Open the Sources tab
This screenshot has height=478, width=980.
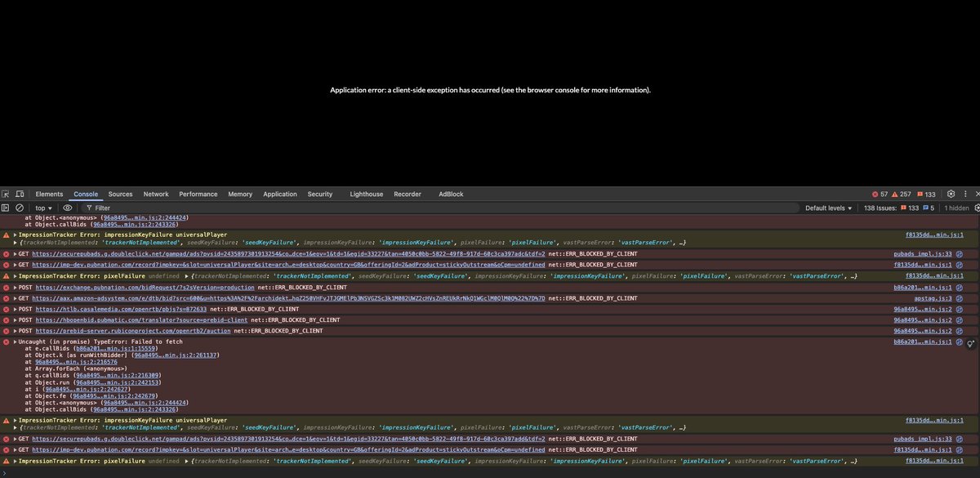click(120, 194)
